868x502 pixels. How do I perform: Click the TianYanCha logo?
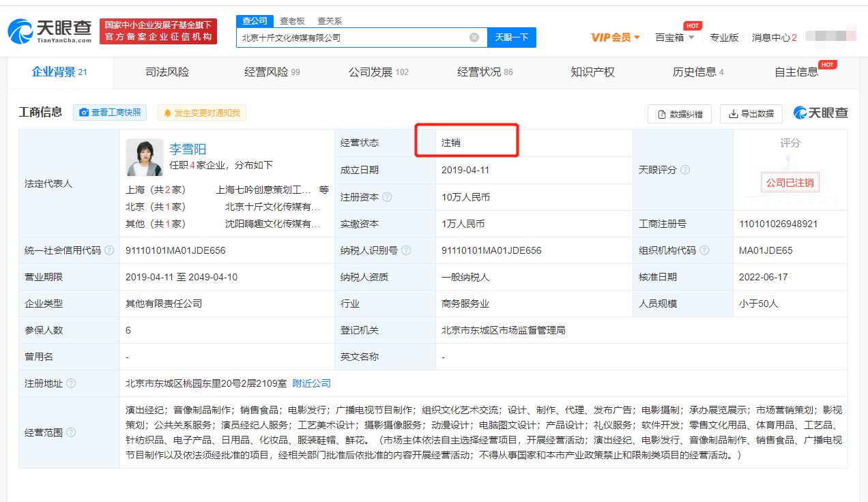click(49, 31)
